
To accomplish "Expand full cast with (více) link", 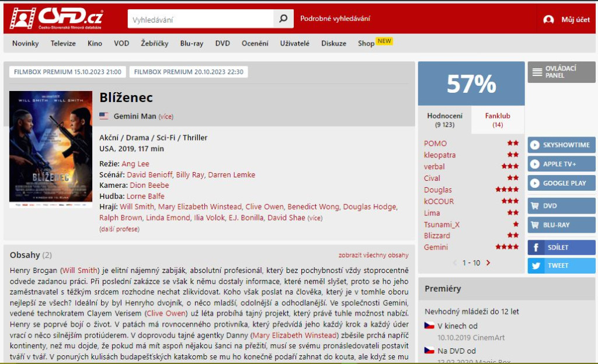I will coord(315,218).
